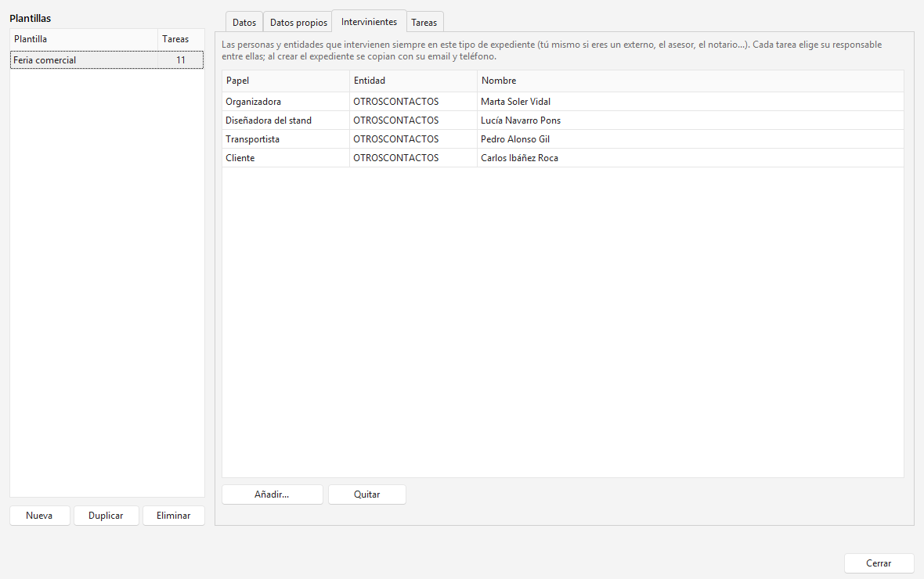Select the Cliente row
Screen dimensions: 924x579
pyautogui.click(x=563, y=158)
